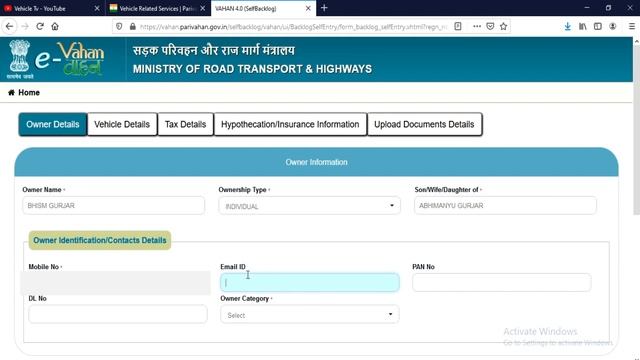Open the browser home page icon
Image resolution: width=640 pixels, height=360 pixels.
55,27
